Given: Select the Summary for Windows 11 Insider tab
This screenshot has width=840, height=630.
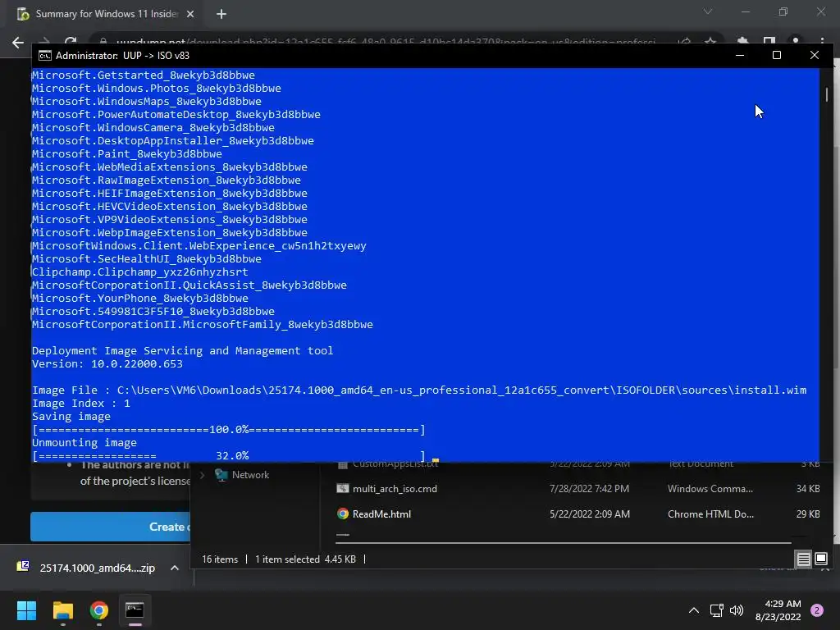Looking at the screenshot, I should pyautogui.click(x=106, y=15).
